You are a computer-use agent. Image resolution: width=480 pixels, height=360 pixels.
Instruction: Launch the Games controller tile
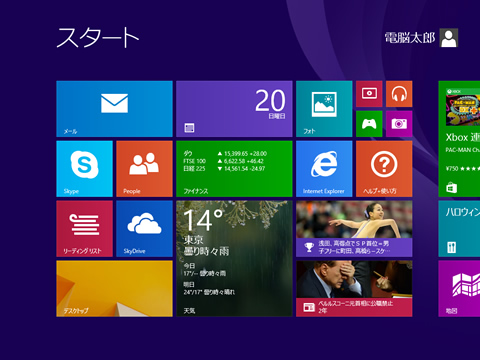(369, 124)
